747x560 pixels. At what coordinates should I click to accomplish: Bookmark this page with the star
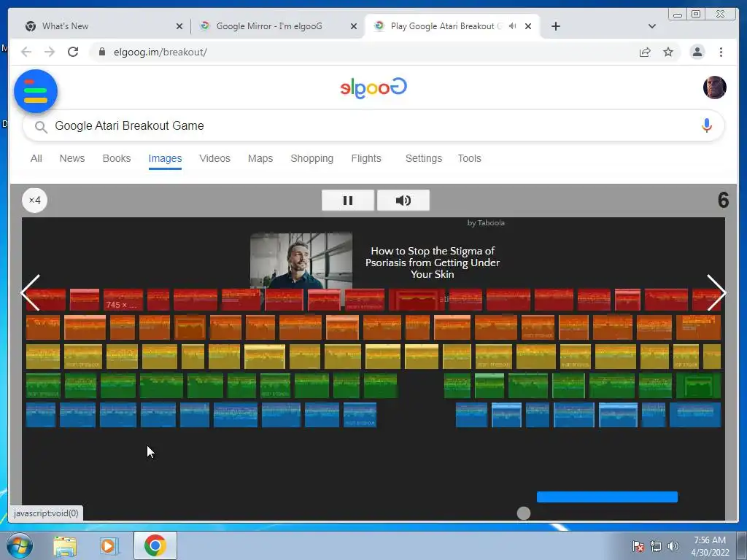(668, 52)
